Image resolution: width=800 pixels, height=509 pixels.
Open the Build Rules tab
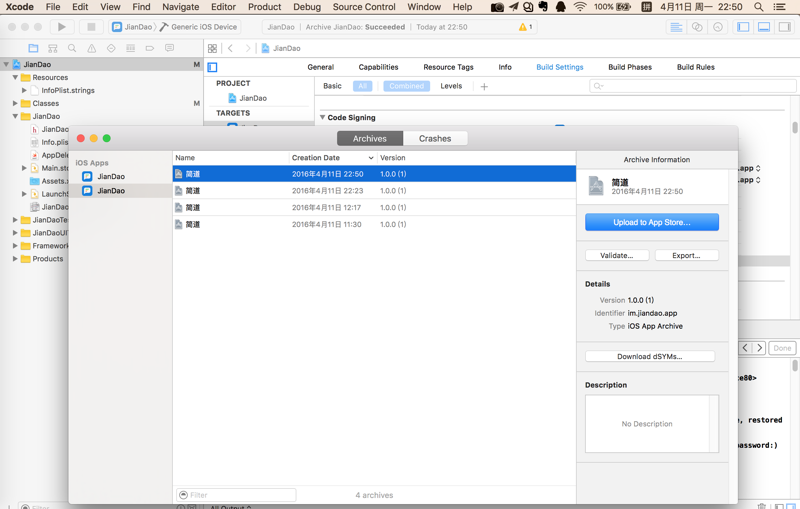coord(695,67)
